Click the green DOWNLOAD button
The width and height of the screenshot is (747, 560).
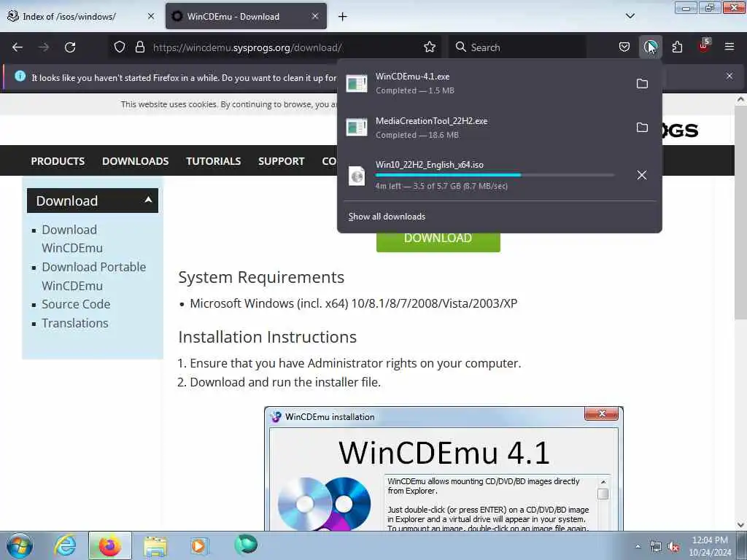tap(438, 242)
